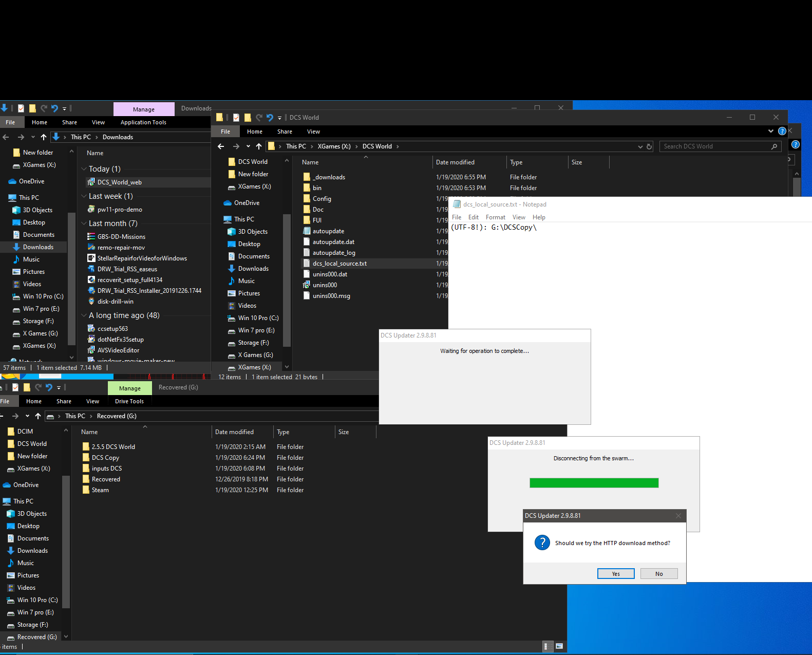Click the refresh button in DCS World address bar
Viewport: 812px width, 655px height.
[x=649, y=146]
